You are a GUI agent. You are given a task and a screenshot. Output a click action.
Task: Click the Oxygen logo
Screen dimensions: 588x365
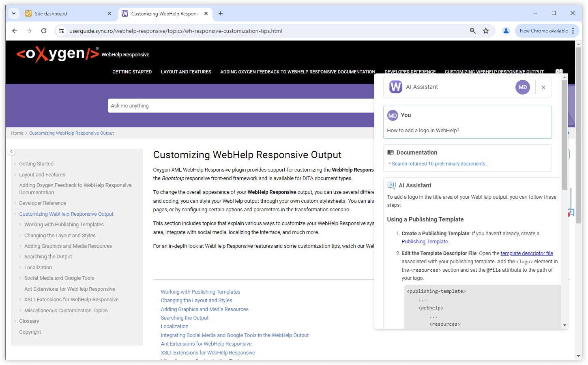pos(58,54)
